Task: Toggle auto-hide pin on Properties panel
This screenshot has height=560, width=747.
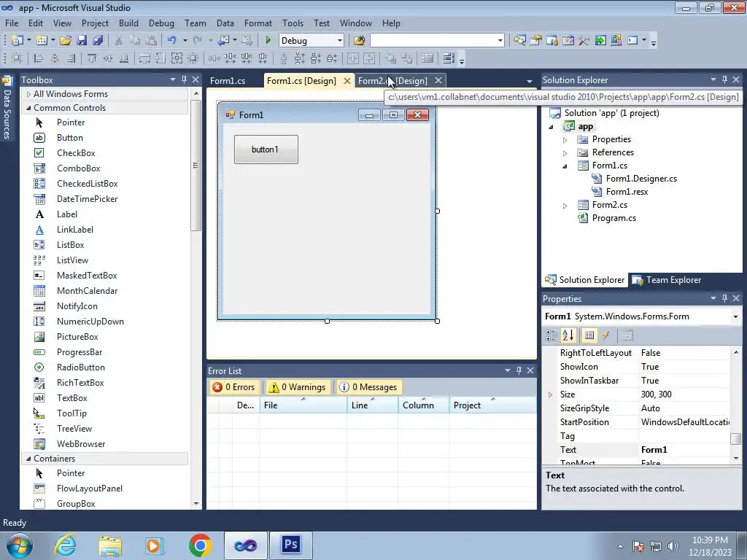Action: [x=724, y=298]
